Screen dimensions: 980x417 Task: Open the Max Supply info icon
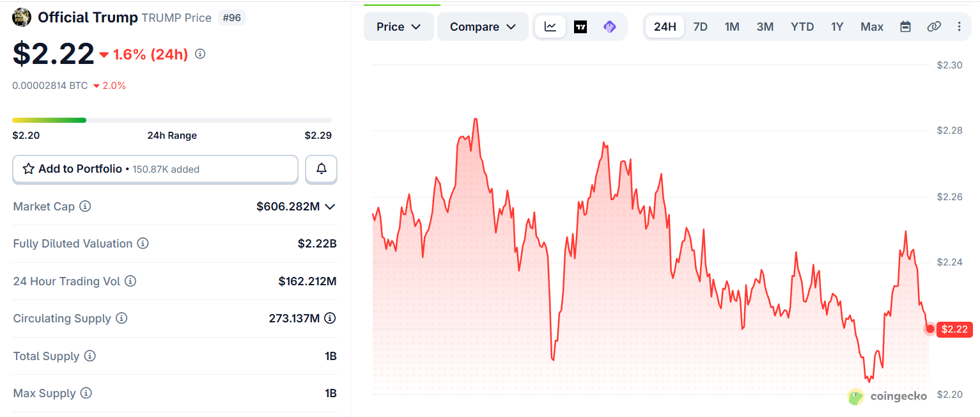pos(86,393)
